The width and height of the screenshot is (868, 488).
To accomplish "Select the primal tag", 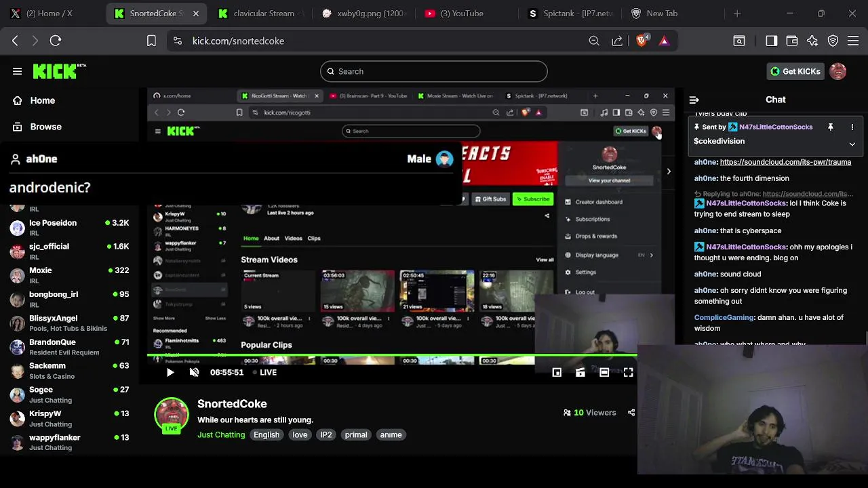I will click(356, 434).
